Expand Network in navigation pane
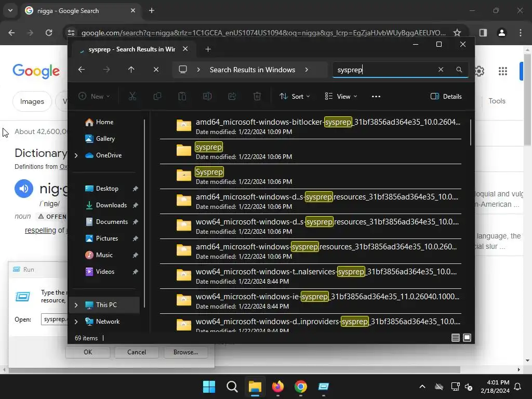 point(76,322)
